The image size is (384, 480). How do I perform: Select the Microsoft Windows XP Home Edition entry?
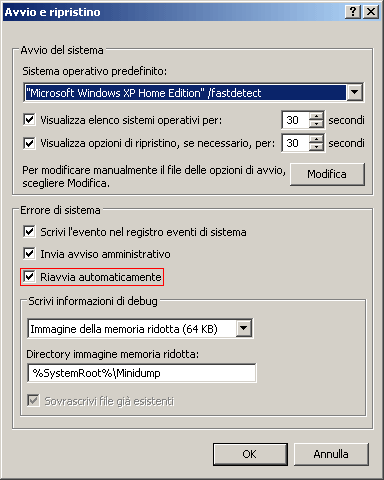(x=185, y=93)
